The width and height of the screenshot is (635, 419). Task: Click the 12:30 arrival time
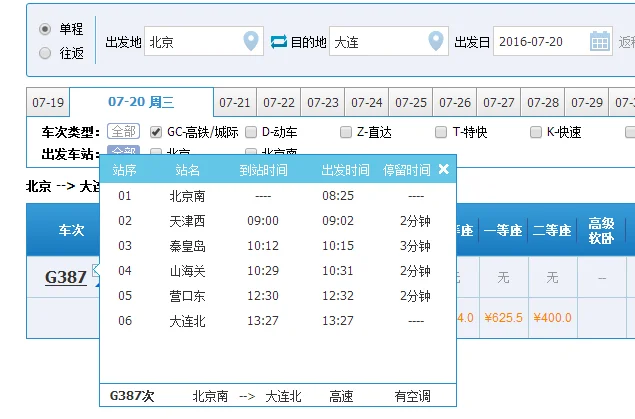click(263, 296)
